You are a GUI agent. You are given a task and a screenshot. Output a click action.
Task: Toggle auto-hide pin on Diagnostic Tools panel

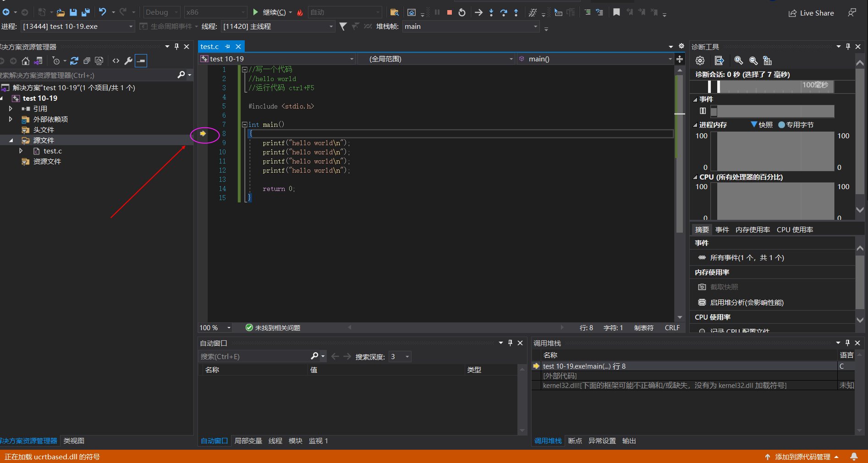(848, 46)
